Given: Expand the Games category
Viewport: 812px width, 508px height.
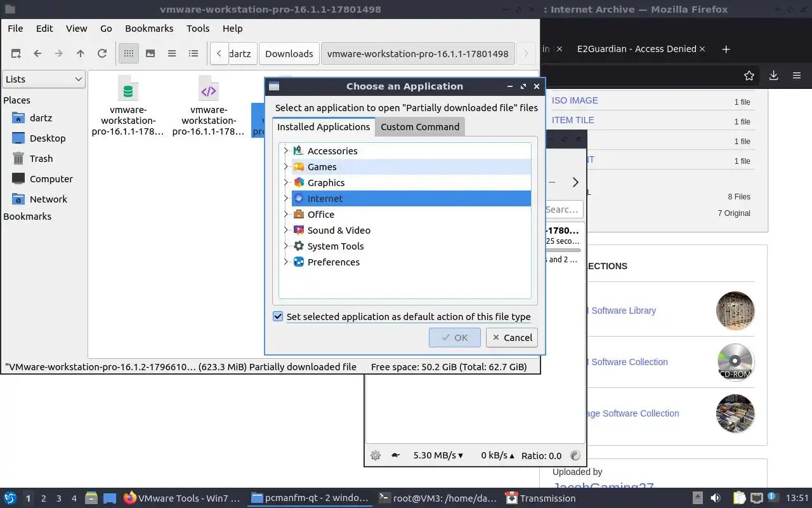Looking at the screenshot, I should pos(286,166).
